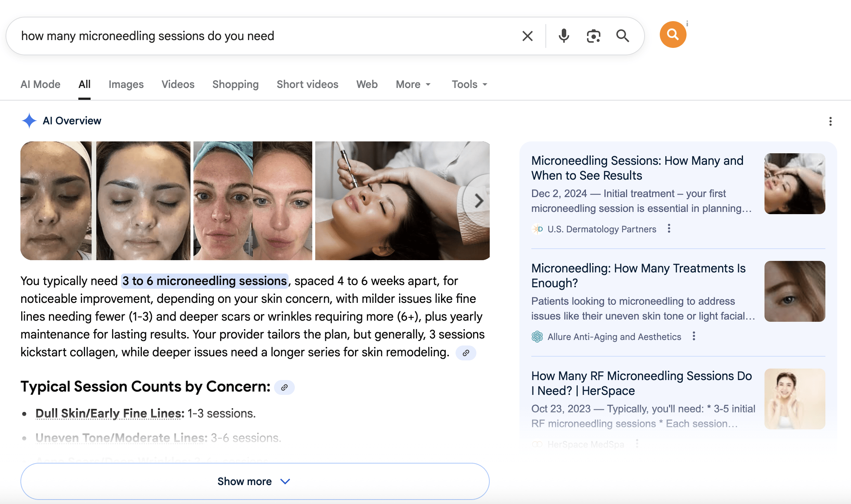This screenshot has width=851, height=504.
Task: Click the AI Overview sparkle icon
Action: tap(29, 120)
